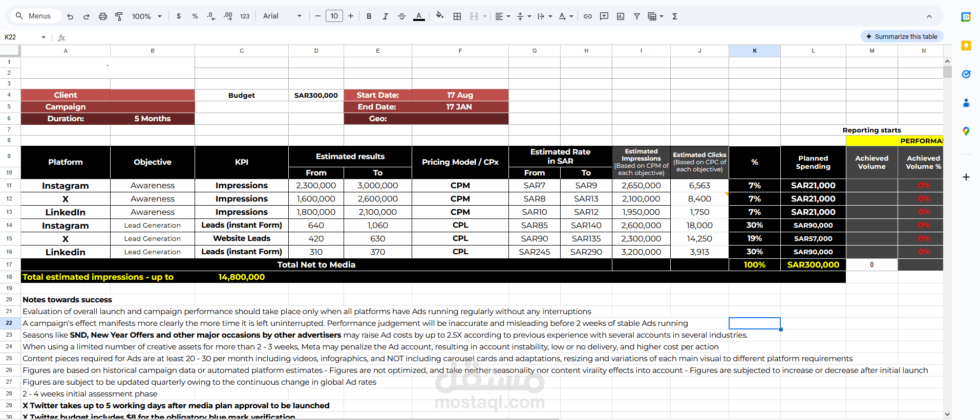Select the row 22 header

tap(9, 323)
